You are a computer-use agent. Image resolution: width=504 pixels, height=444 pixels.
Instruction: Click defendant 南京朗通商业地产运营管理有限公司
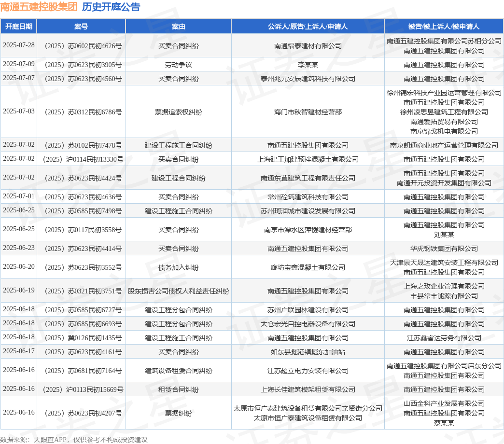coord(444,145)
